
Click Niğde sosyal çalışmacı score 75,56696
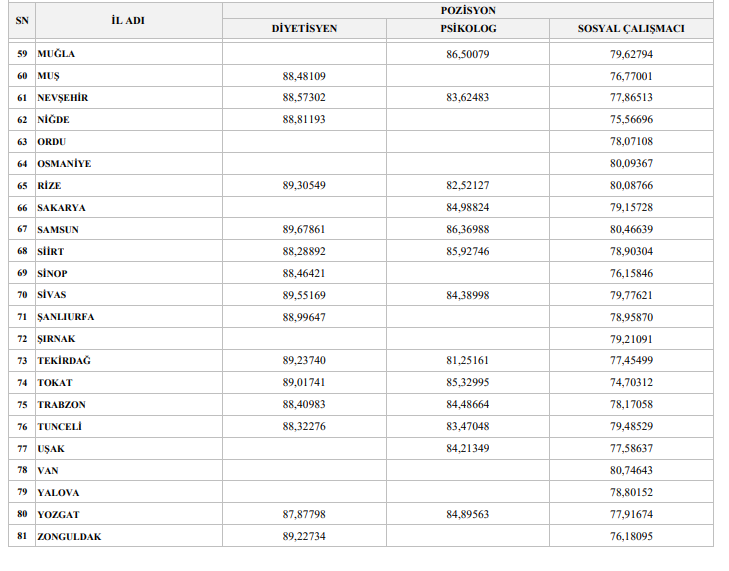631,120
